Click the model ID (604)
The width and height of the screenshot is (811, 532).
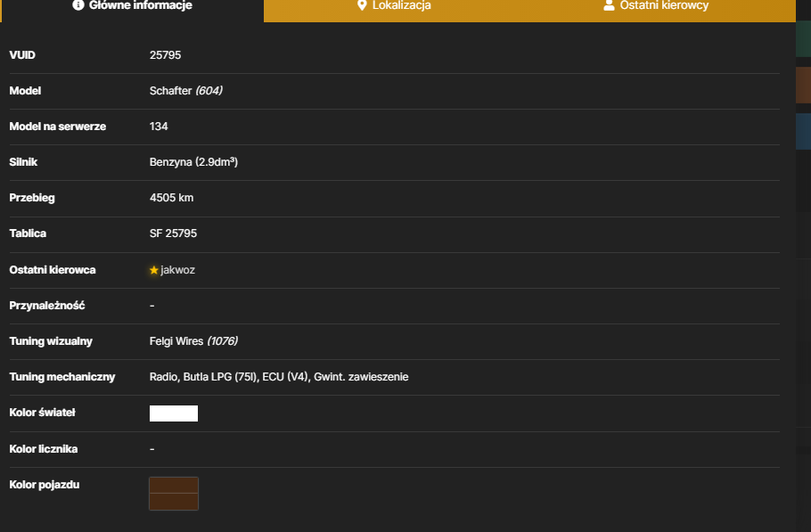point(209,91)
